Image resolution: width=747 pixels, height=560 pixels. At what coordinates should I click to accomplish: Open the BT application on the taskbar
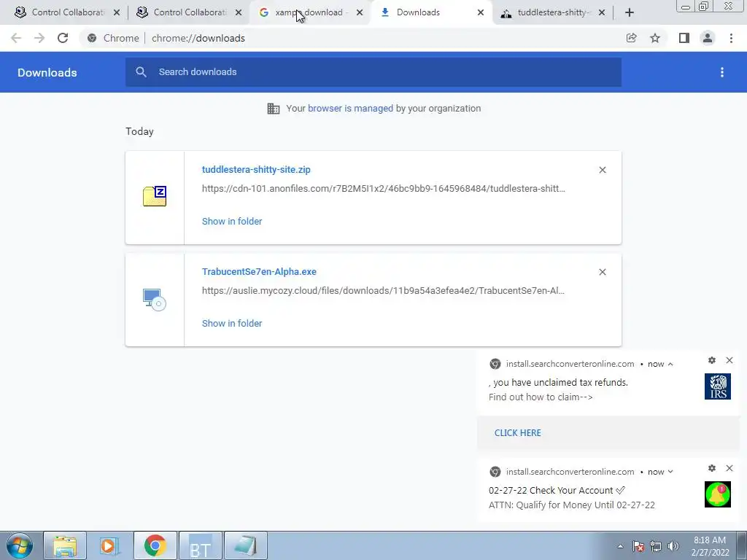coord(201,545)
